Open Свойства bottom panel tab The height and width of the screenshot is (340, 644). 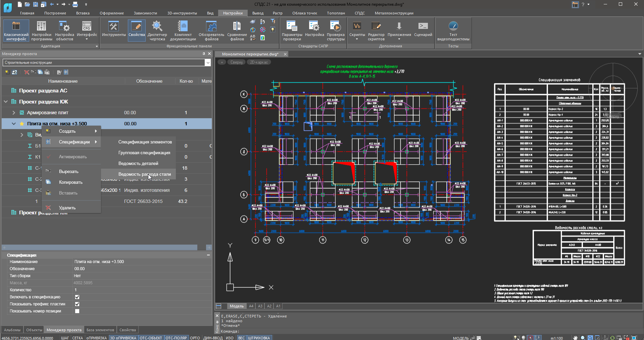(x=128, y=330)
